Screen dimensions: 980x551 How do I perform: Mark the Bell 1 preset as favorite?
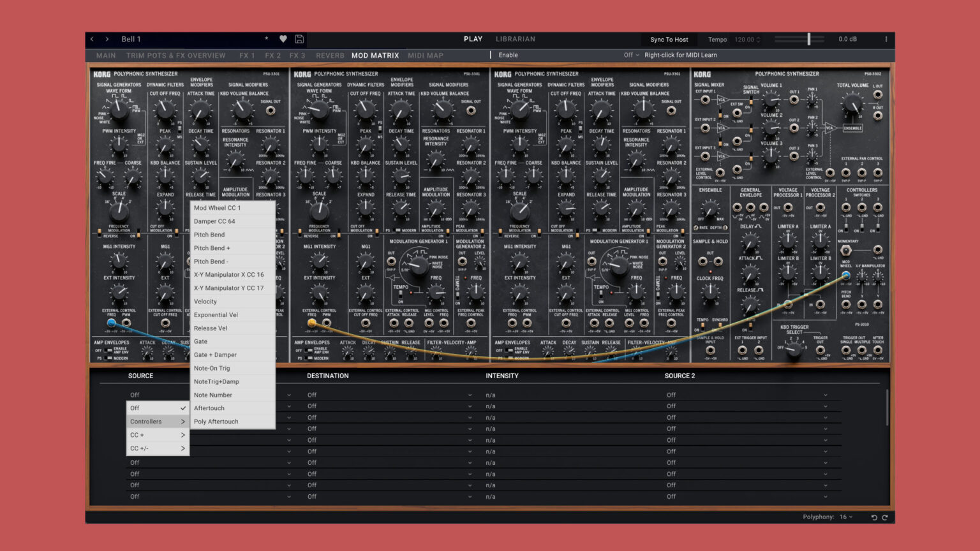pyautogui.click(x=283, y=39)
